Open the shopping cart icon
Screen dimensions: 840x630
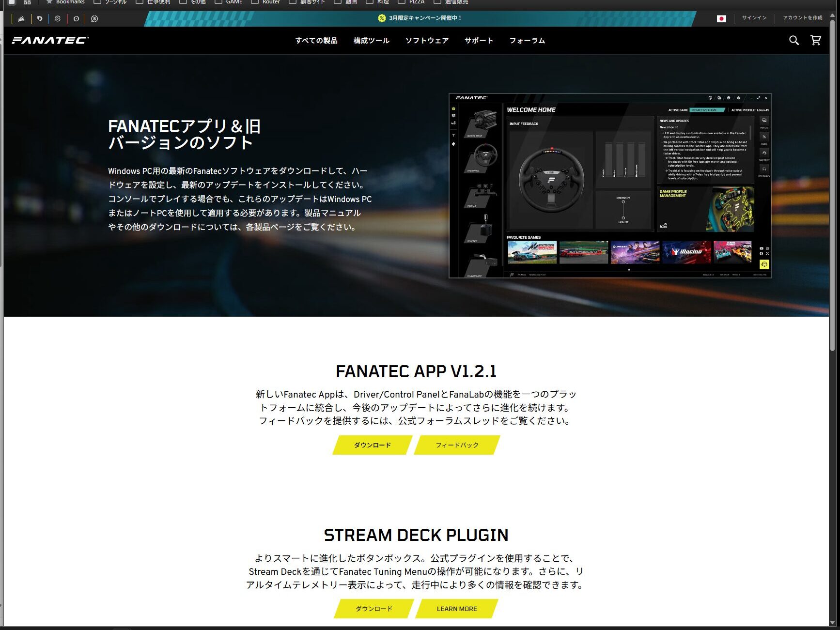point(816,41)
